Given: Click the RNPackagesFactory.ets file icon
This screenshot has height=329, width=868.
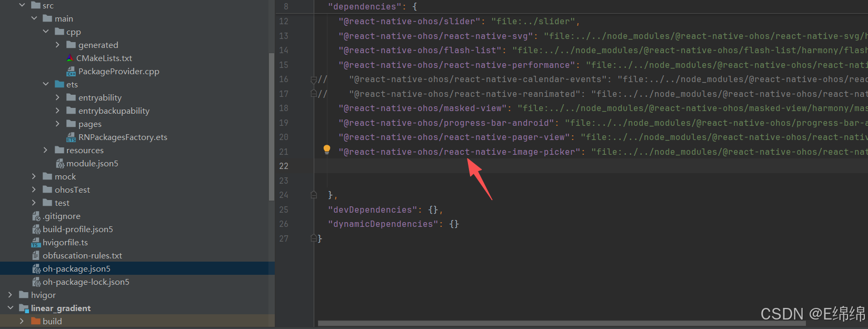Looking at the screenshot, I should click(x=71, y=137).
